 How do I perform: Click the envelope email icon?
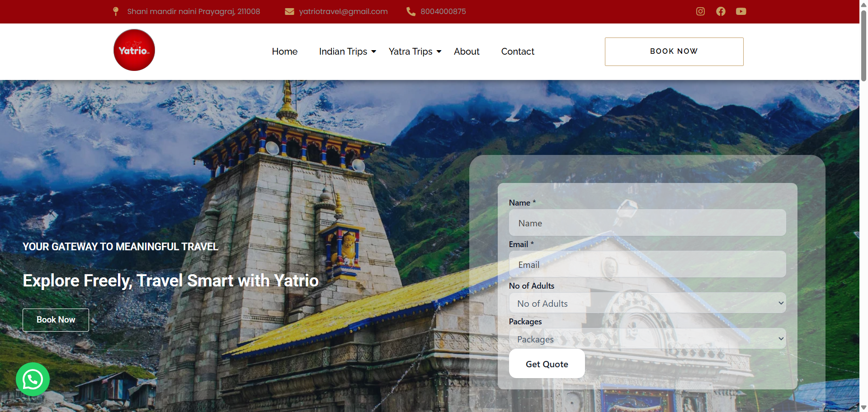(289, 11)
